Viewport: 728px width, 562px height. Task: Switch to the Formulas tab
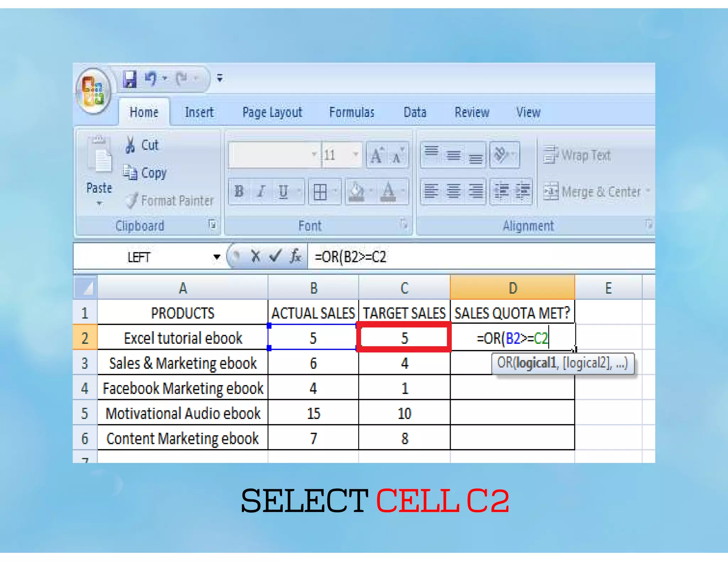click(352, 113)
